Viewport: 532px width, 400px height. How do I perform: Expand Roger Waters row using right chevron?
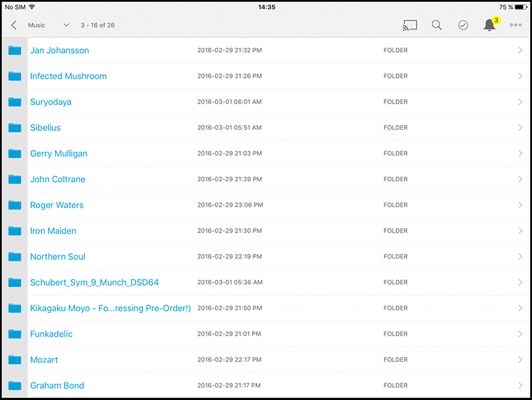(520, 205)
